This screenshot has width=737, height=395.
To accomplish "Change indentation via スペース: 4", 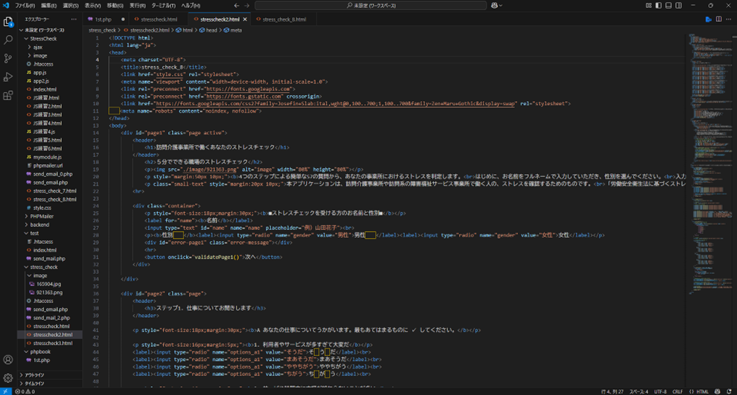I will [639, 391].
